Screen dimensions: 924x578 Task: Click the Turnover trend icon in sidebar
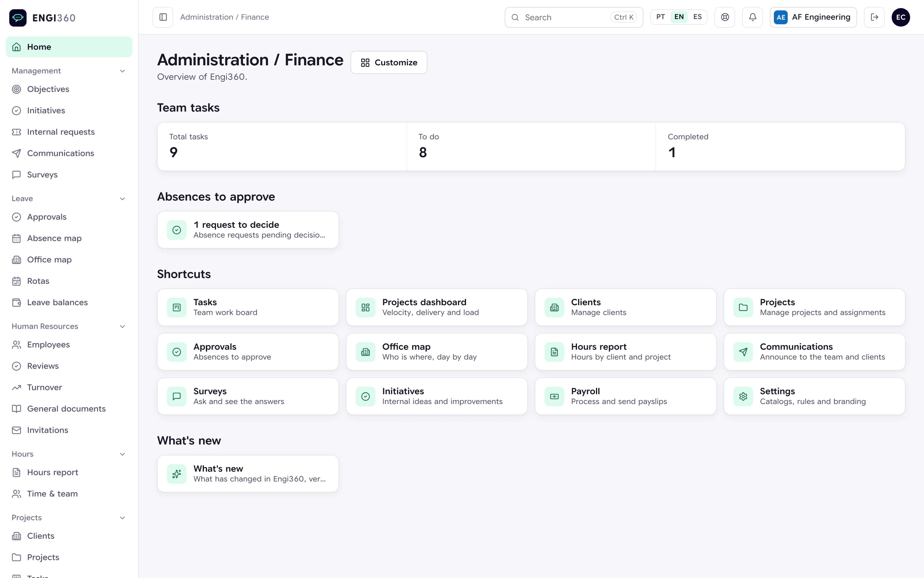coord(16,387)
